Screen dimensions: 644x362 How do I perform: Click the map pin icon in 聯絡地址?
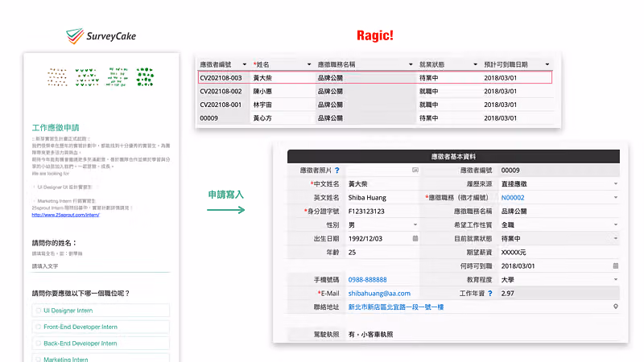point(616,306)
